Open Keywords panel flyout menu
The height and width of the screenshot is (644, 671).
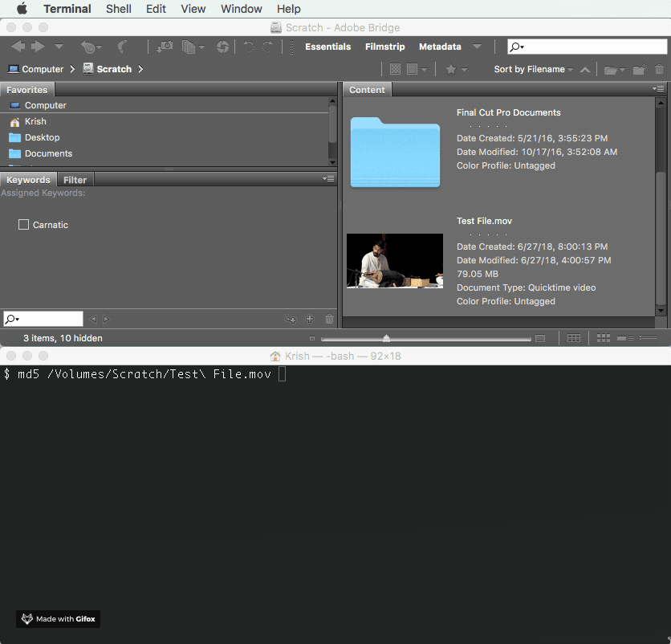pos(328,178)
